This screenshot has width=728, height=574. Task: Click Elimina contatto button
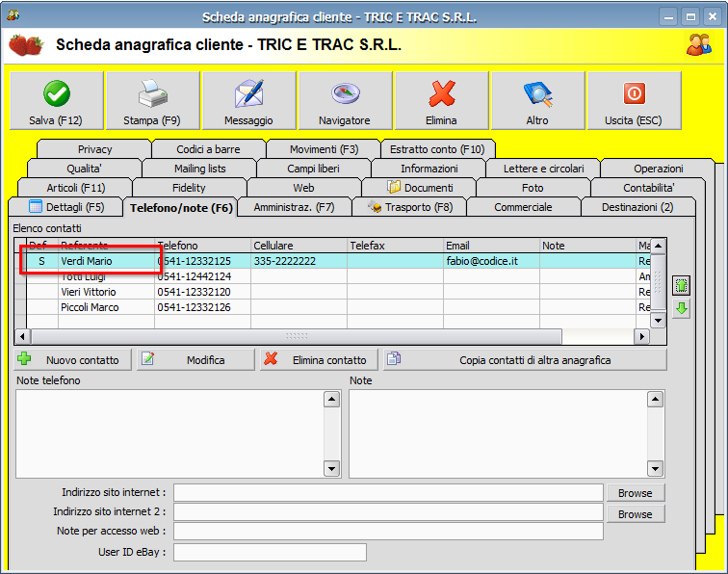coord(319,360)
